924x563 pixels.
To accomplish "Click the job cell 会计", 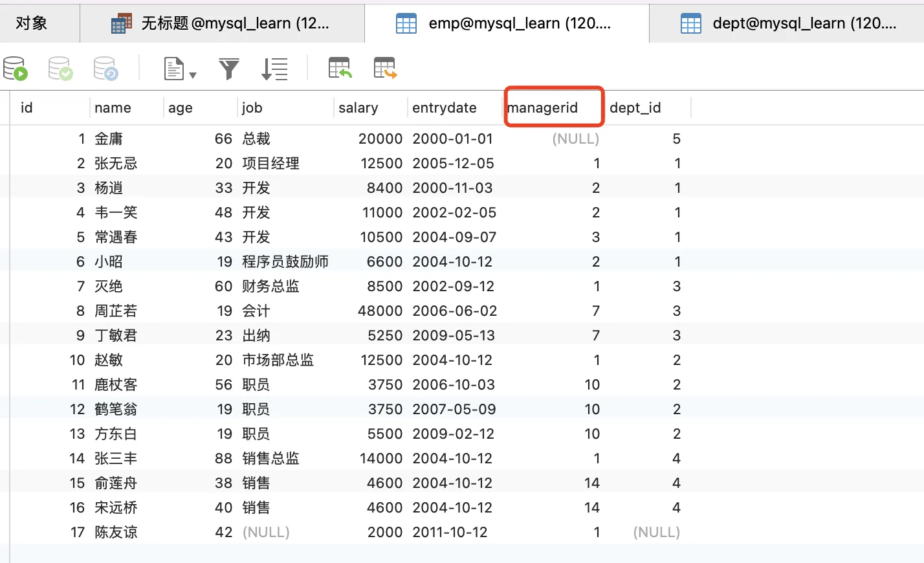I will point(256,311).
